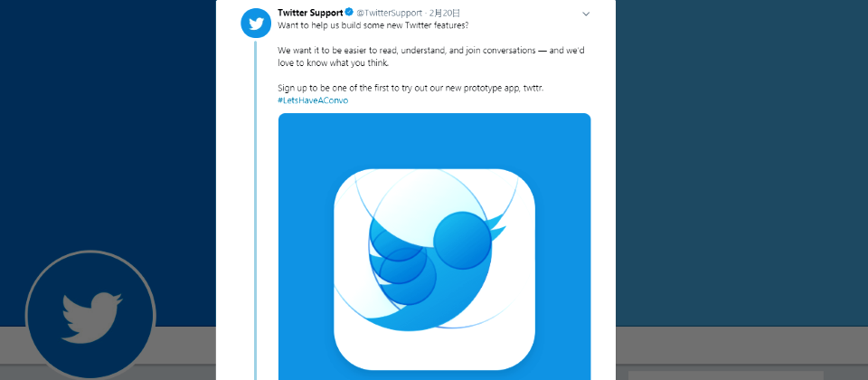This screenshot has height=380, width=868.
Task: Open the Twitter Support display name link
Action: point(310,13)
